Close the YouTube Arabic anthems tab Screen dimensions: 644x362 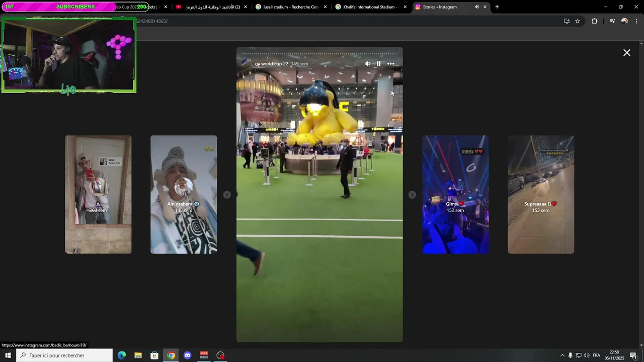[x=246, y=7]
